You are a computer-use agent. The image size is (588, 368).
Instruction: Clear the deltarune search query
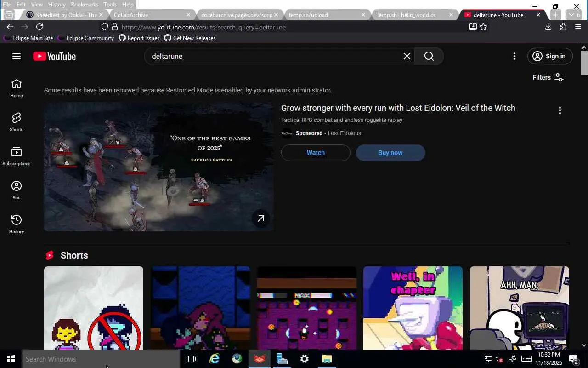tap(407, 56)
